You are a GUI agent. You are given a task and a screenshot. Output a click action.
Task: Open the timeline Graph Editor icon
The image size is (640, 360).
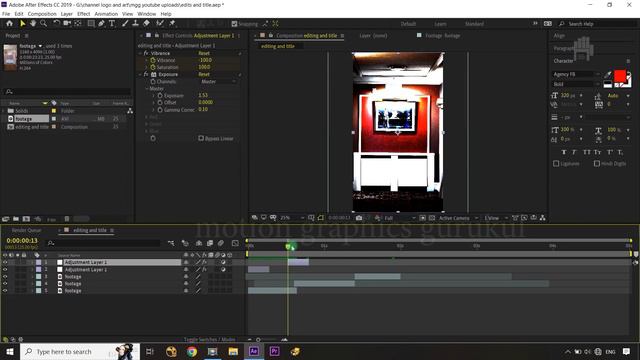pos(235,243)
